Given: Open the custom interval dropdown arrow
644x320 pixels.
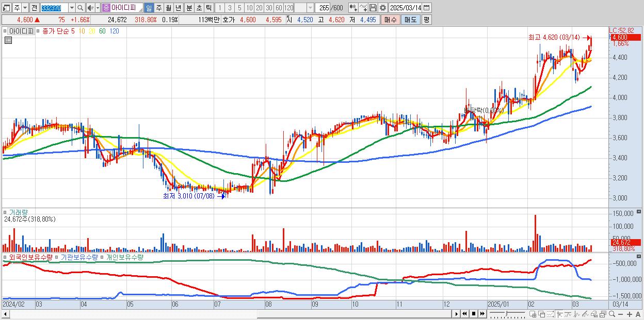Looking at the screenshot, I should coord(310,8).
